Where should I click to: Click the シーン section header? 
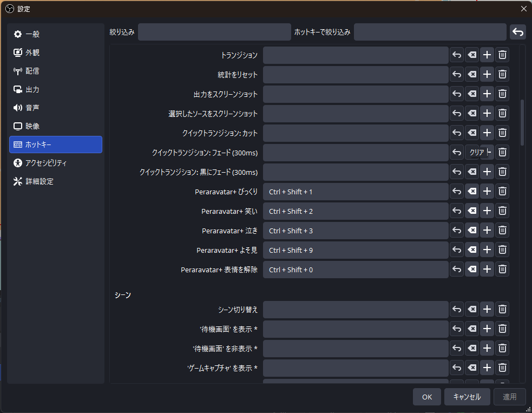(x=123, y=295)
